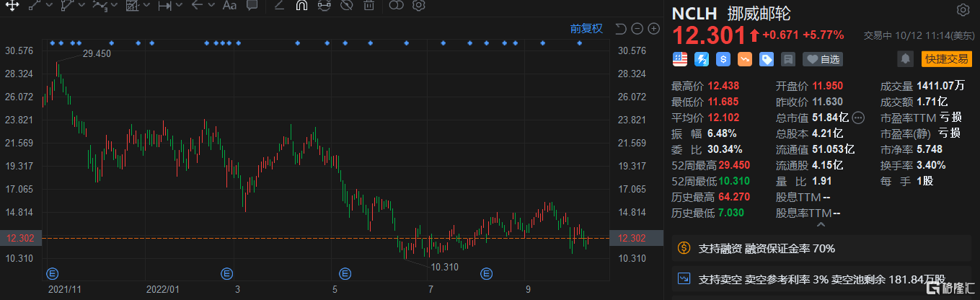Select the wave pattern drawing tool
This screenshot has width=980, height=300.
[x=101, y=6]
